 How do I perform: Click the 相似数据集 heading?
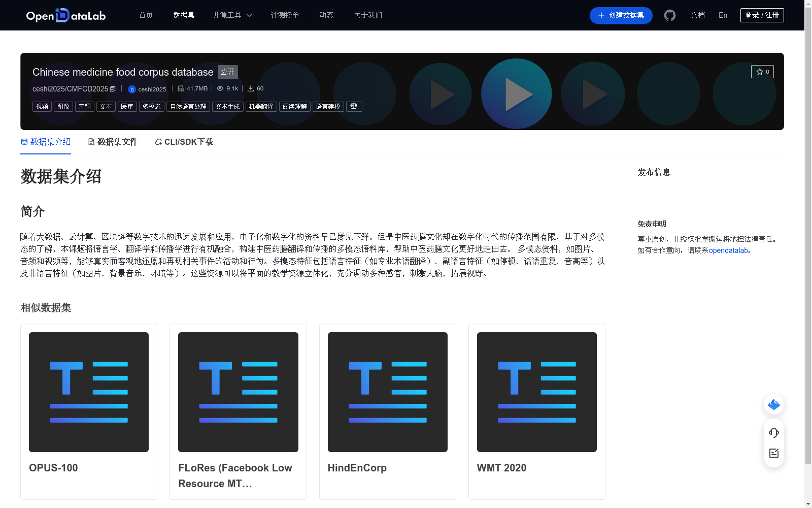pyautogui.click(x=46, y=308)
